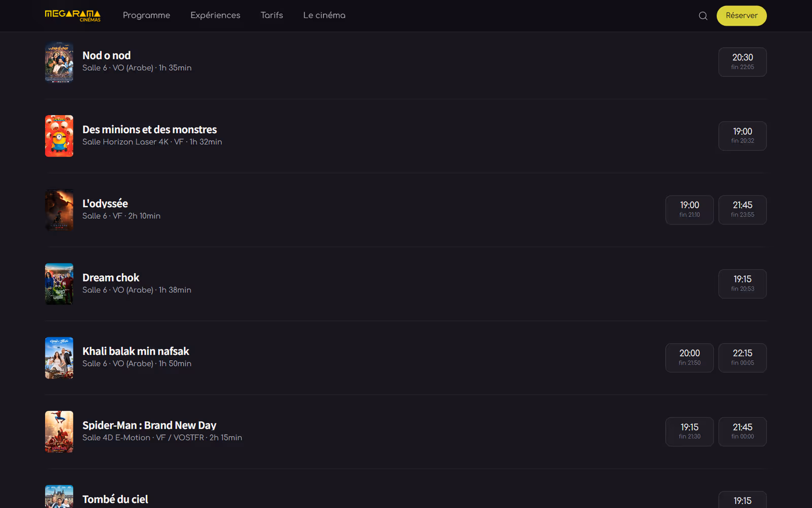Open Khali balak min nafsak poster
The height and width of the screenshot is (508, 812).
(x=59, y=358)
